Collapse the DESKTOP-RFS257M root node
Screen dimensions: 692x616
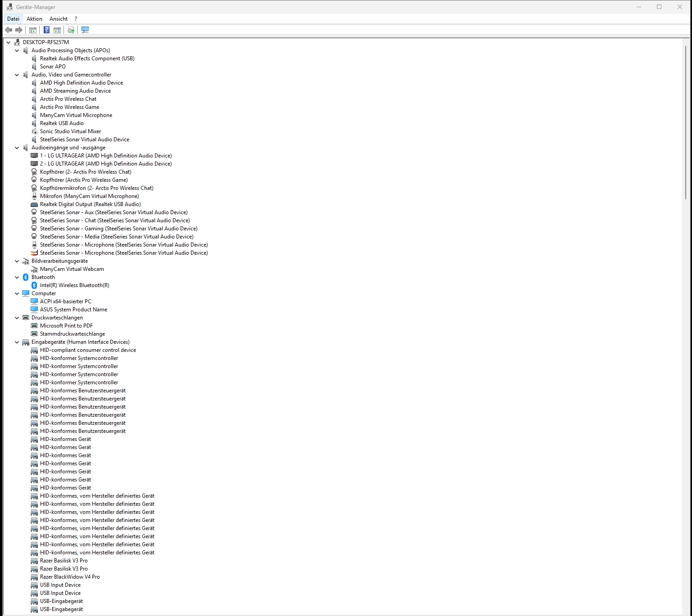(x=9, y=42)
